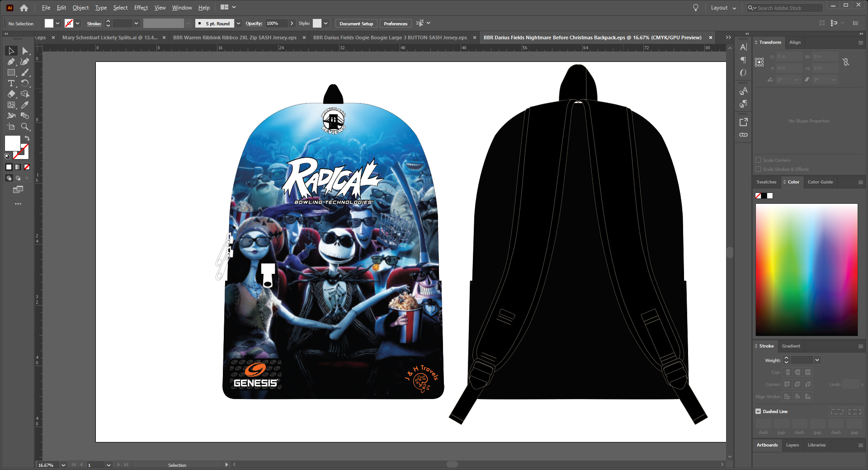This screenshot has width=868, height=470.
Task: Expand the Opacity slider arrow
Action: click(x=292, y=23)
